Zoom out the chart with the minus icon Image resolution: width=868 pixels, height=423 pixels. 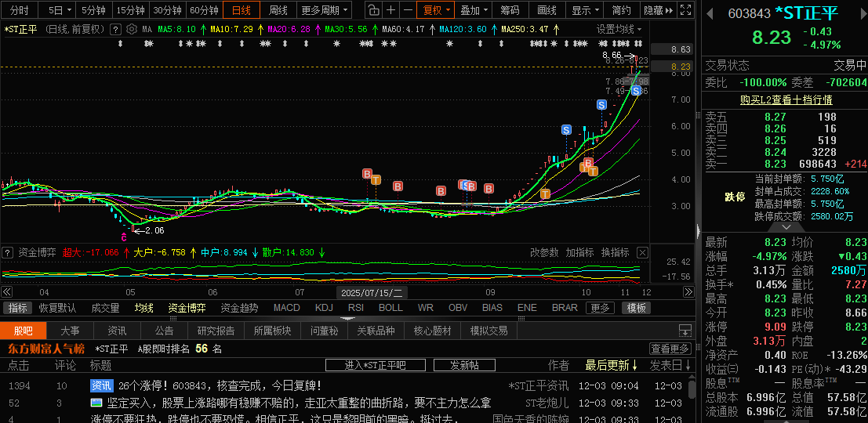point(408,10)
